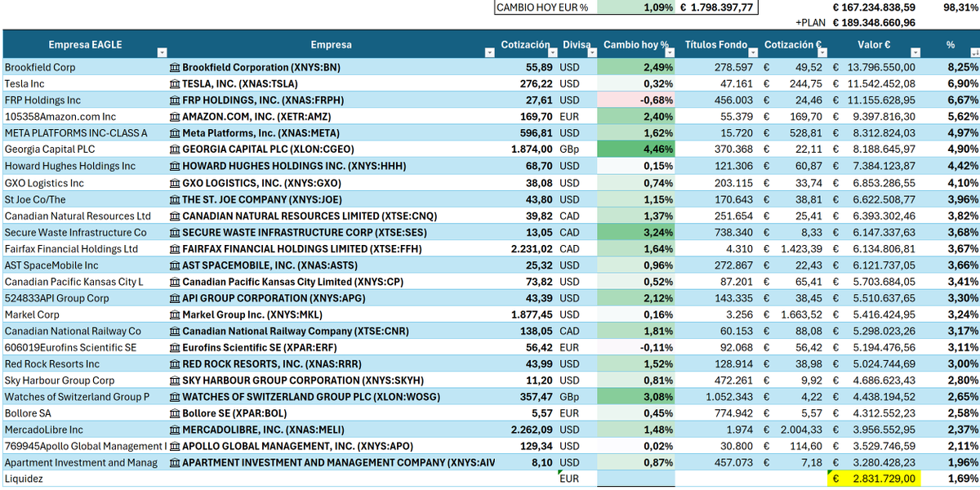The width and height of the screenshot is (980, 490).
Task: Open stock icon beside Bollore SE (XPAR:BOL)
Action: [x=175, y=413]
